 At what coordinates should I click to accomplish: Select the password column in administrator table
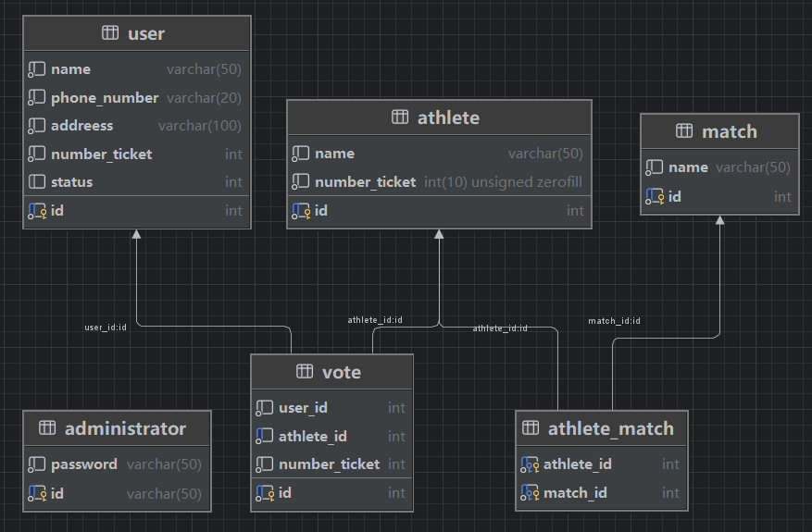84,464
